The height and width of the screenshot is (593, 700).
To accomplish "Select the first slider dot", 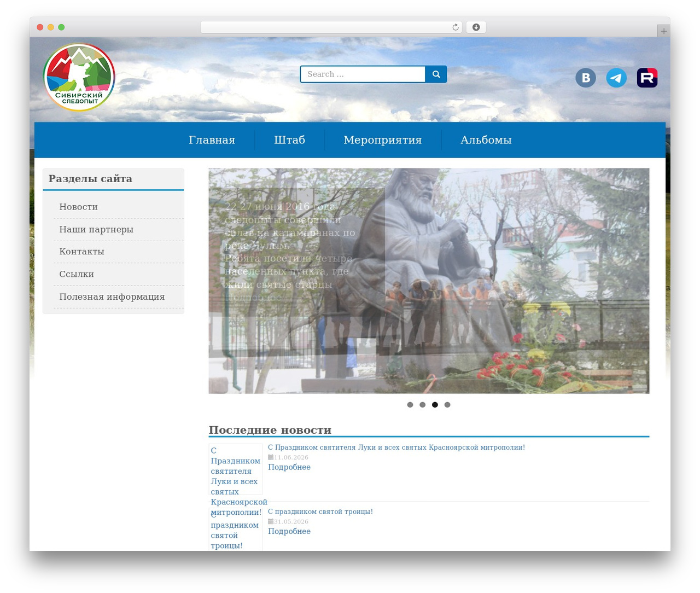I will [x=410, y=405].
